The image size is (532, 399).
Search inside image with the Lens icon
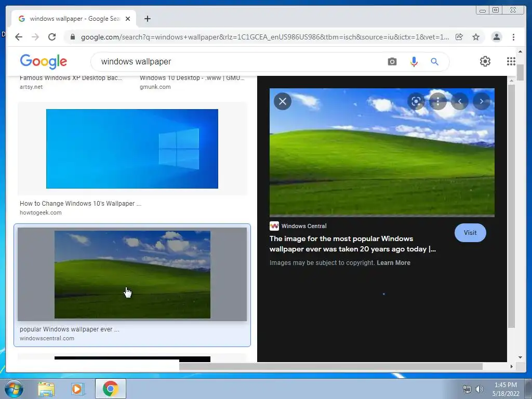tap(416, 101)
